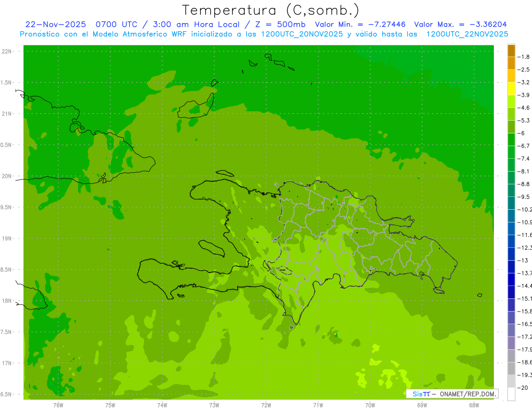Click the '-10.2' colorbar value
Viewport: 532px width, 411px height.
(525, 209)
